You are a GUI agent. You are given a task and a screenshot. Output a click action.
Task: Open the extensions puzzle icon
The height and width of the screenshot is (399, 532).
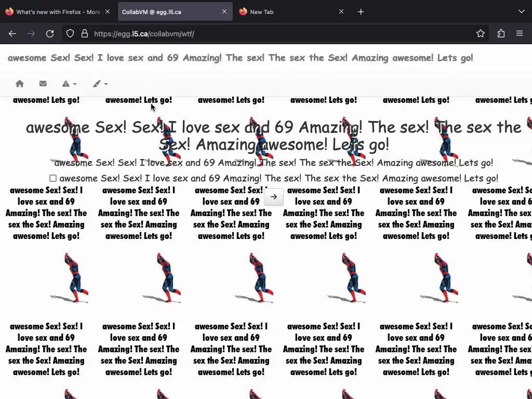coord(501,33)
